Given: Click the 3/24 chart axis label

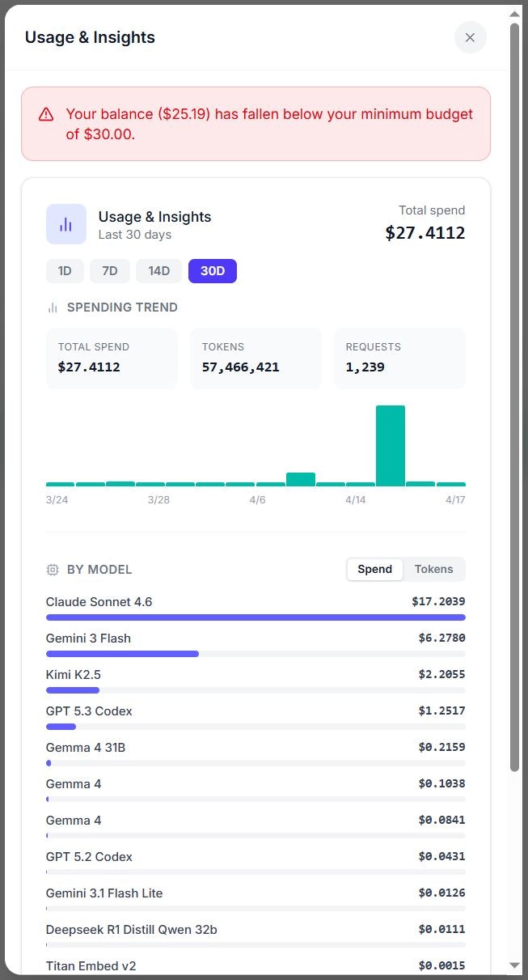Looking at the screenshot, I should click(x=57, y=500).
